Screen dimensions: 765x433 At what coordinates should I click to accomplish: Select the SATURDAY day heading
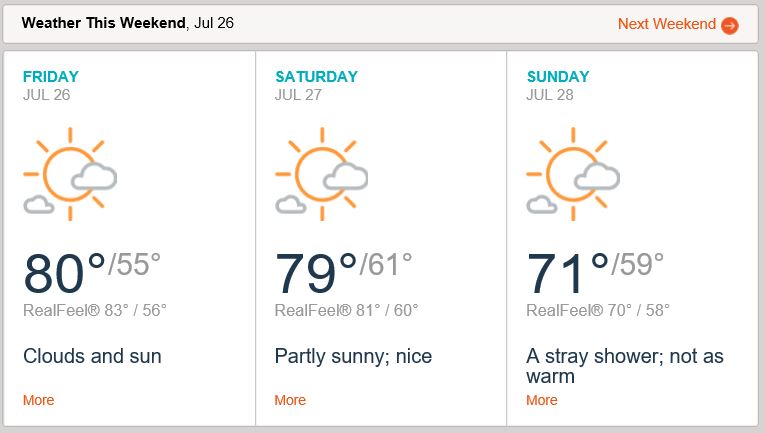[x=314, y=77]
